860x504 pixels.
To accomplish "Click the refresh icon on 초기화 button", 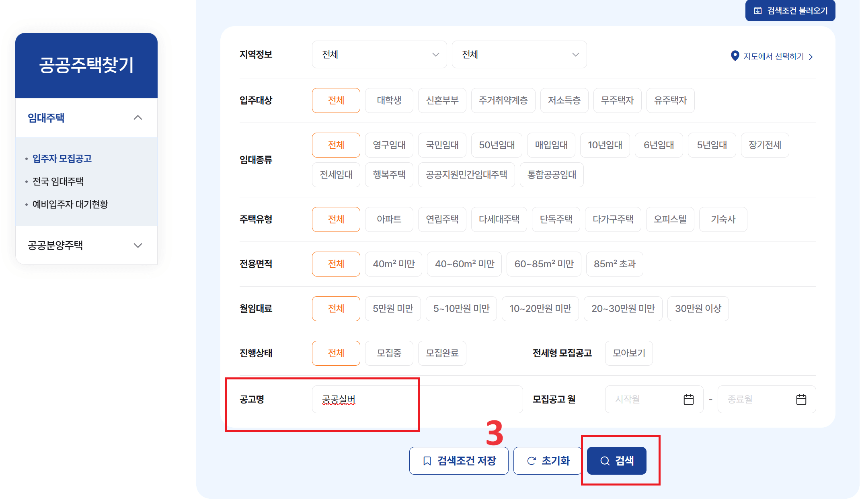I will click(x=532, y=461).
